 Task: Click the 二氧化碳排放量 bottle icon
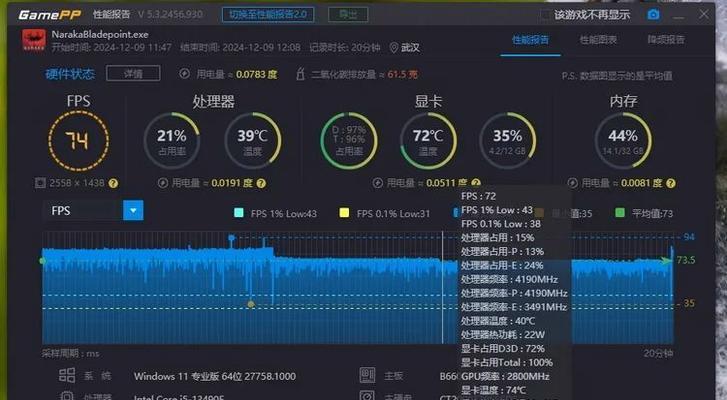click(300, 74)
